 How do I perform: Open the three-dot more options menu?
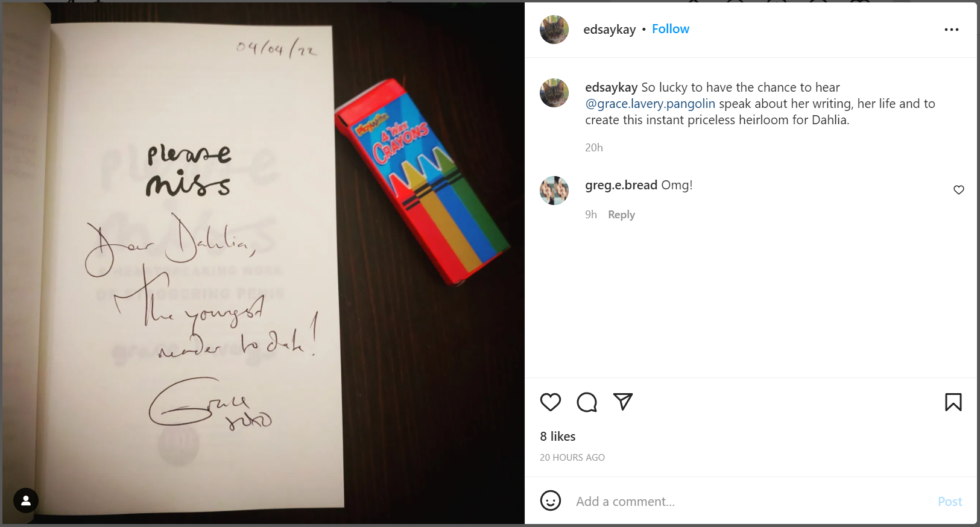click(952, 30)
